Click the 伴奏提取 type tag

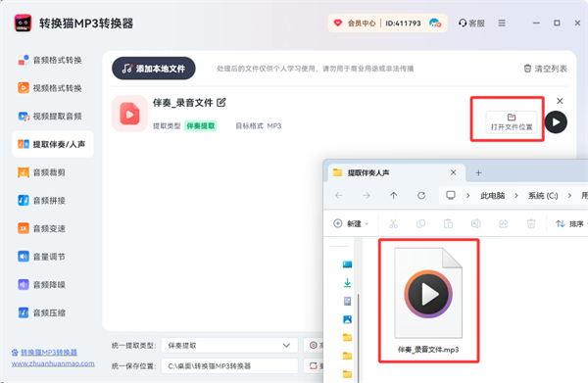201,126
